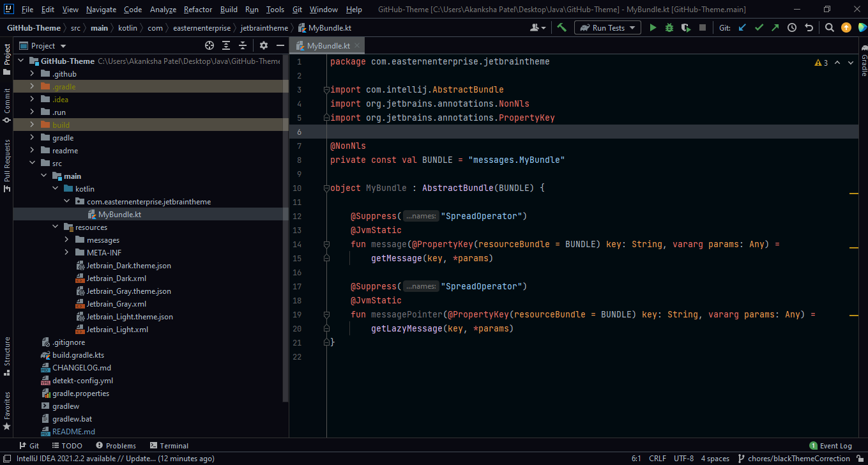
Task: Expand the messages folder
Action: pos(66,240)
